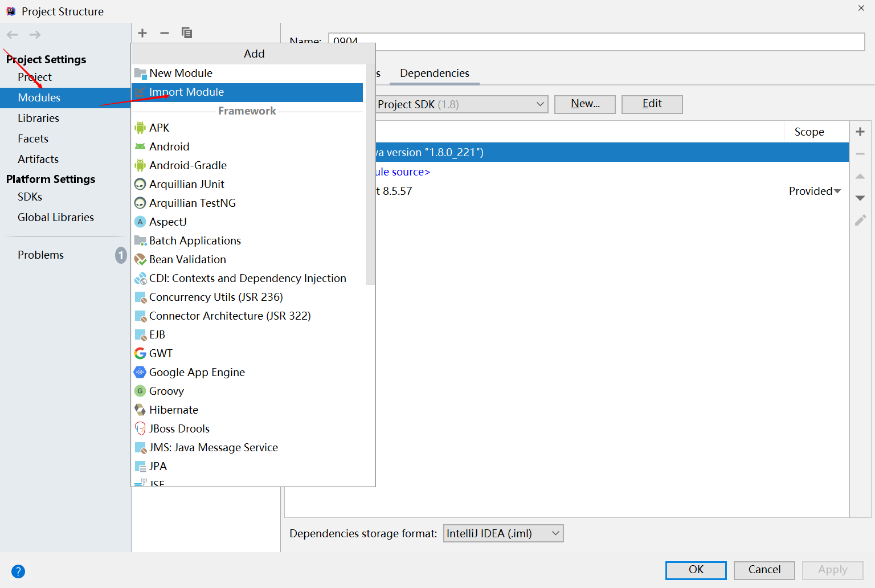Select JBoss Drools framework

pos(247,428)
